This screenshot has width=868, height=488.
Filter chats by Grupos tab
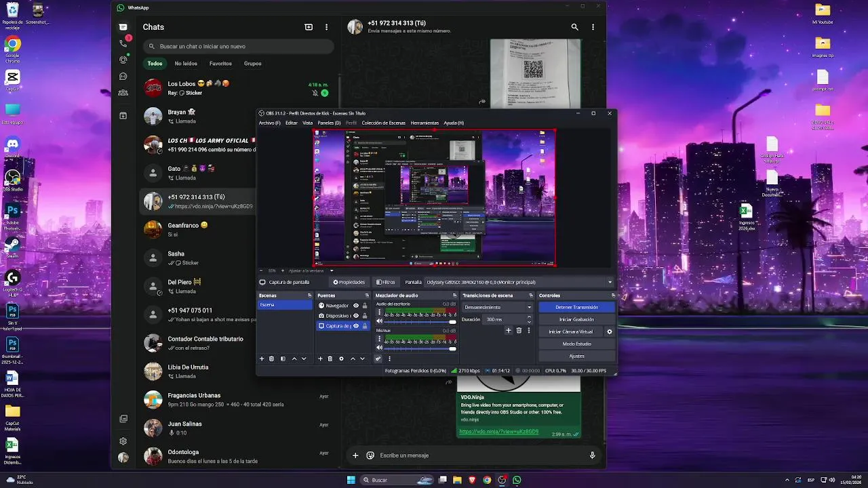click(253, 64)
